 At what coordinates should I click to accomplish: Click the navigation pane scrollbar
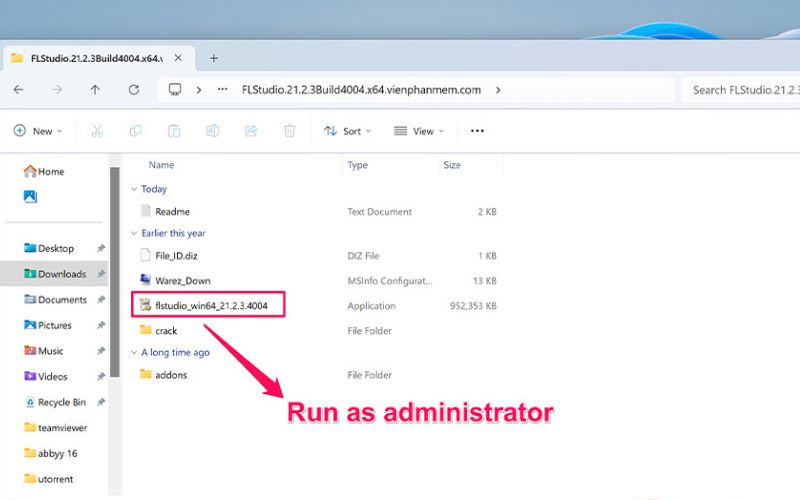click(115, 272)
